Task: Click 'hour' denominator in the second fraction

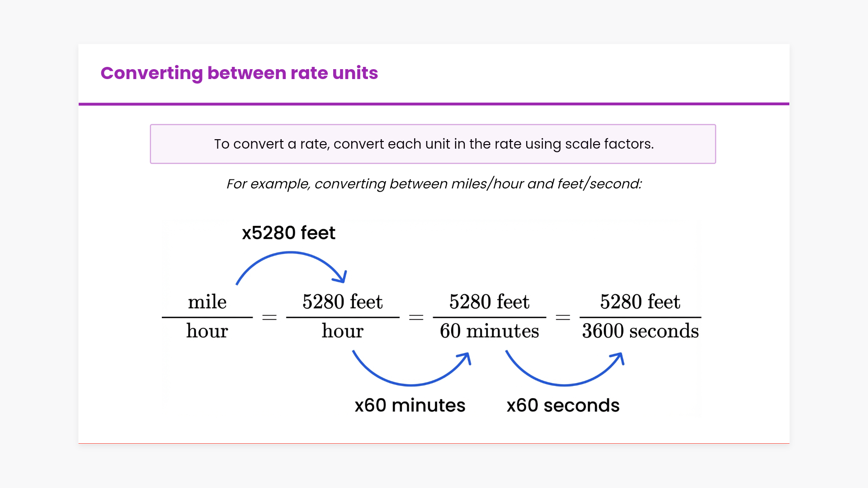Action: [x=343, y=331]
